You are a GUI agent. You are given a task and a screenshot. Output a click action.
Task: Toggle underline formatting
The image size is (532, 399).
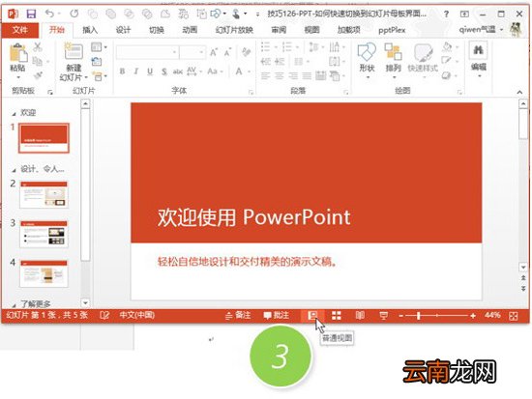[150, 71]
